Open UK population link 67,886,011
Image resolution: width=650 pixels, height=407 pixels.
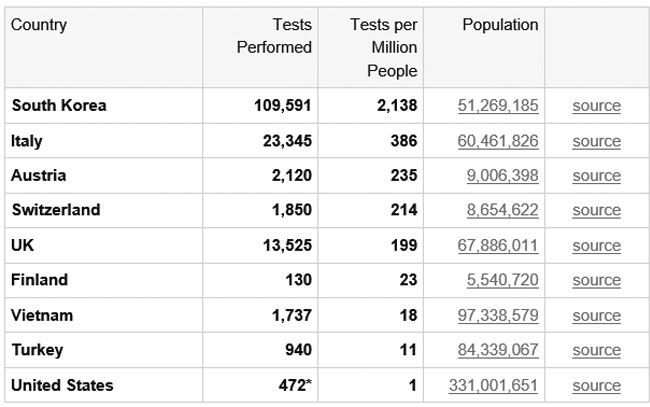click(x=498, y=245)
